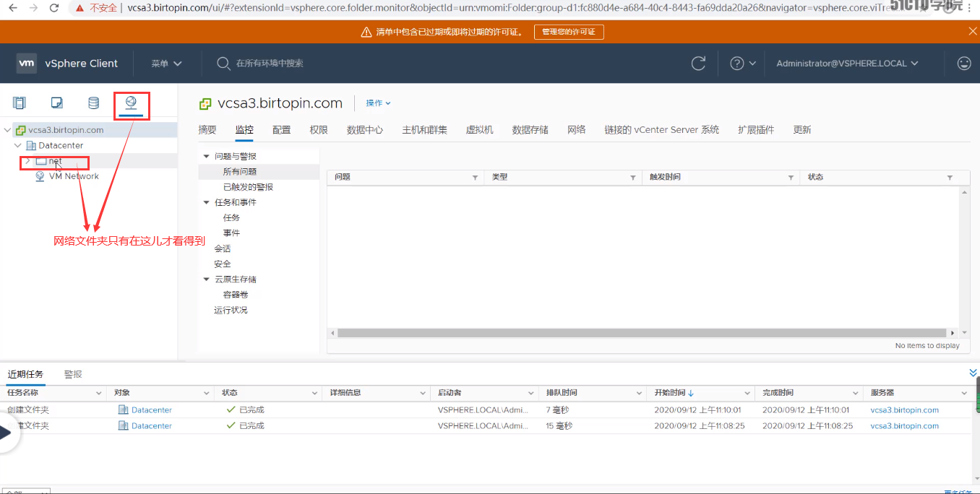Select 容器卷 in monitor menu
The width and height of the screenshot is (980, 494).
click(236, 295)
